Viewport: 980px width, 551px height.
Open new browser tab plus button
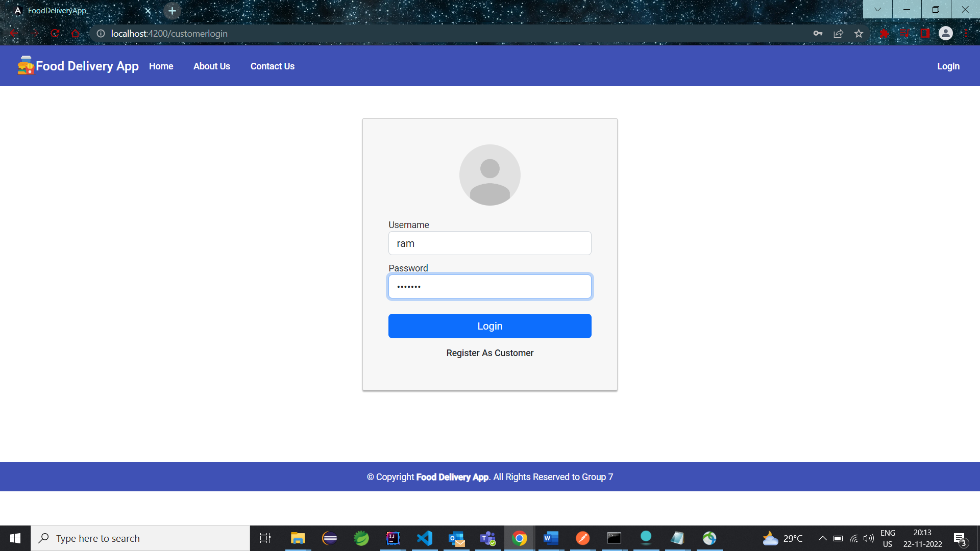tap(172, 11)
